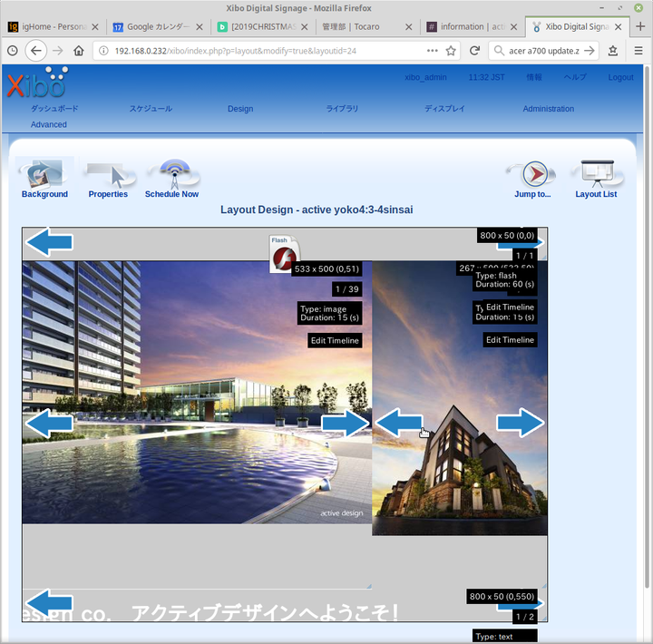The width and height of the screenshot is (653, 644).
Task: Click the xibo_admin user link
Action: coord(425,77)
